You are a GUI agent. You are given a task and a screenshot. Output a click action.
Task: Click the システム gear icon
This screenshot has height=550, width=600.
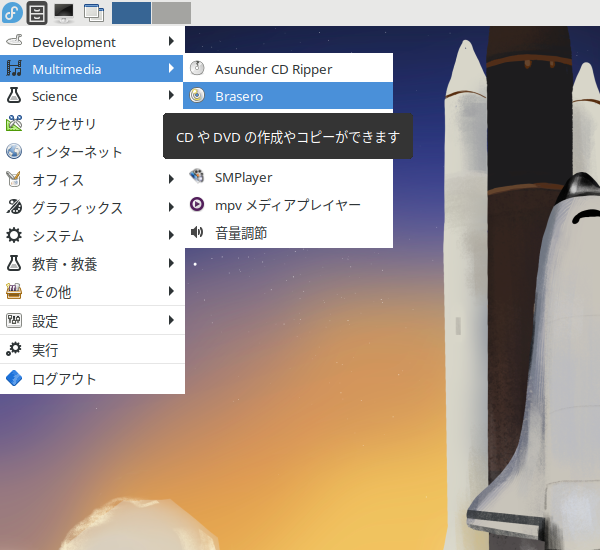[x=14, y=235]
